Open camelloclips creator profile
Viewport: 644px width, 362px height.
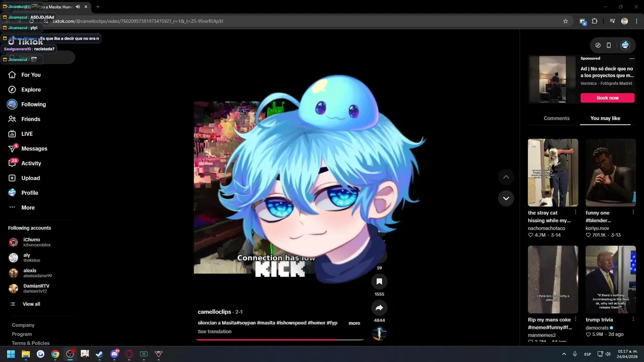point(214,312)
